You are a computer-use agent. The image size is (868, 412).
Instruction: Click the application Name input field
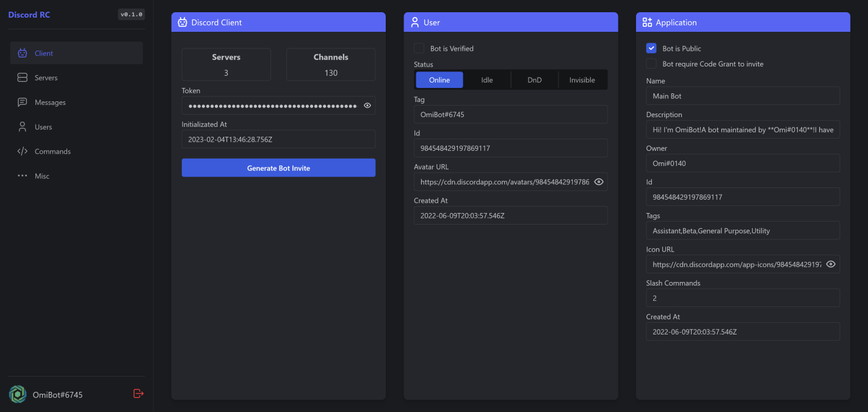pyautogui.click(x=742, y=96)
